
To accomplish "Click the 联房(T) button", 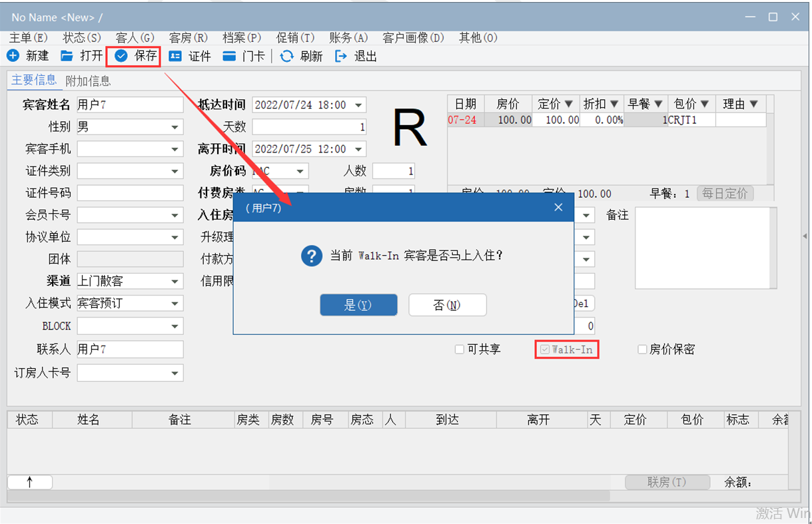I will [667, 481].
